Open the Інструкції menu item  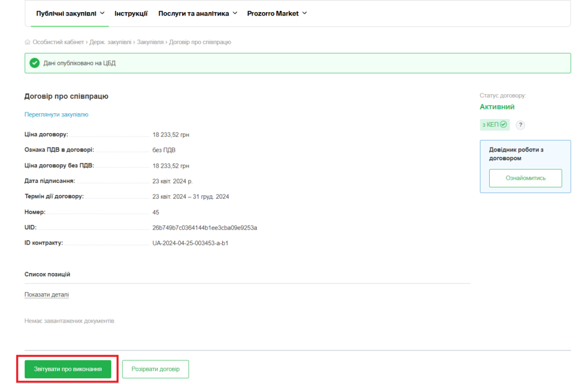[x=131, y=13]
